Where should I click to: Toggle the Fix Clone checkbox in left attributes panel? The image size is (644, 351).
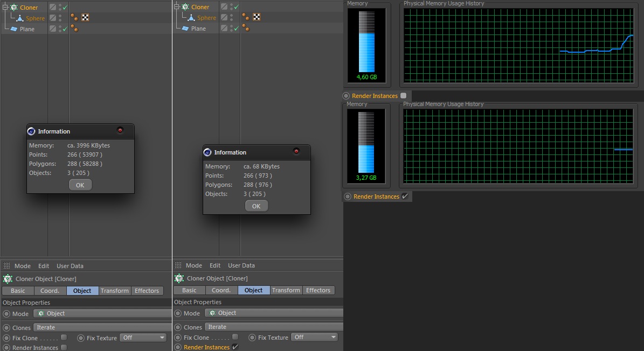point(64,338)
